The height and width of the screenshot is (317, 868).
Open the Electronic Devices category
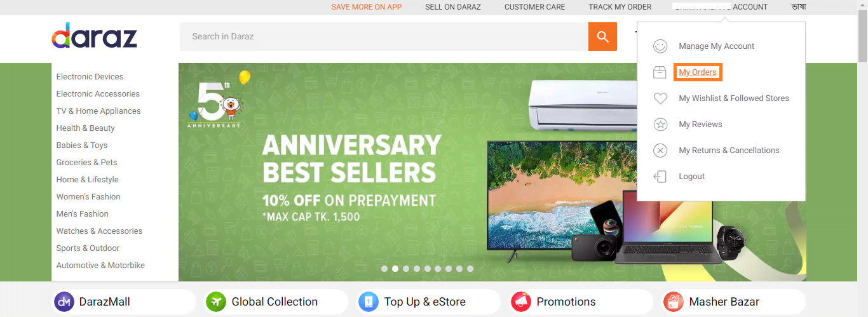[x=90, y=77]
